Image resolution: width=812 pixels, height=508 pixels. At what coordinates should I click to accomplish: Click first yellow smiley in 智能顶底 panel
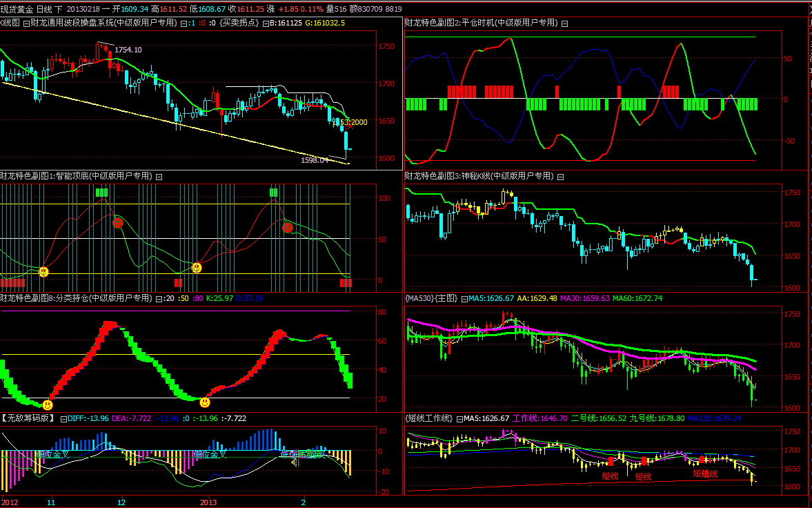click(x=44, y=272)
